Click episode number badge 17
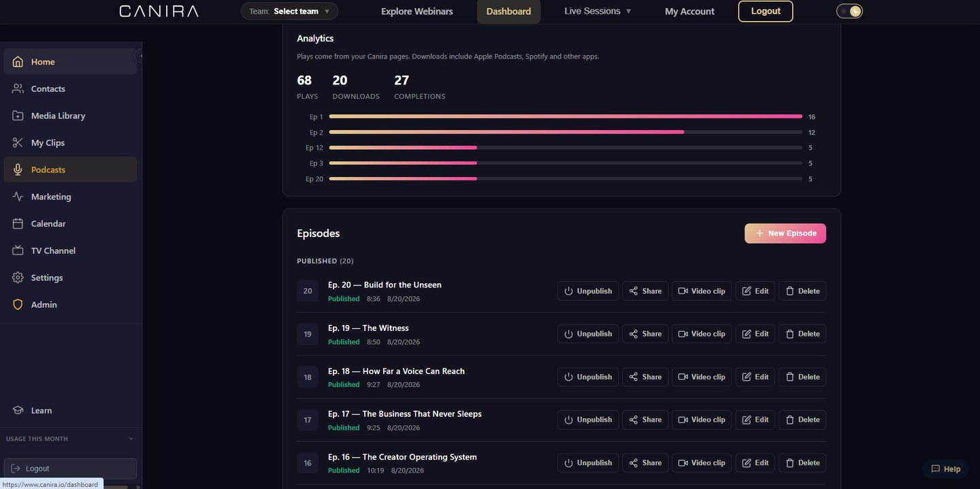Image resolution: width=980 pixels, height=489 pixels. [308, 420]
